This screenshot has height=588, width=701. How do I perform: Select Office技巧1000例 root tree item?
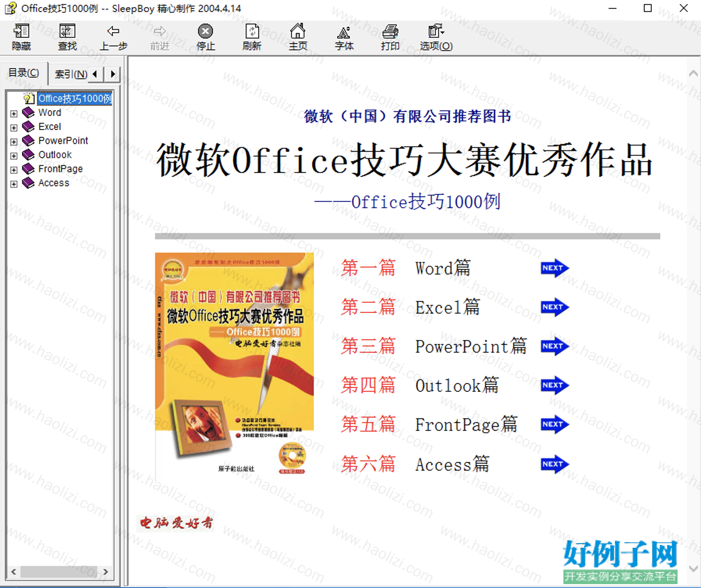75,99
